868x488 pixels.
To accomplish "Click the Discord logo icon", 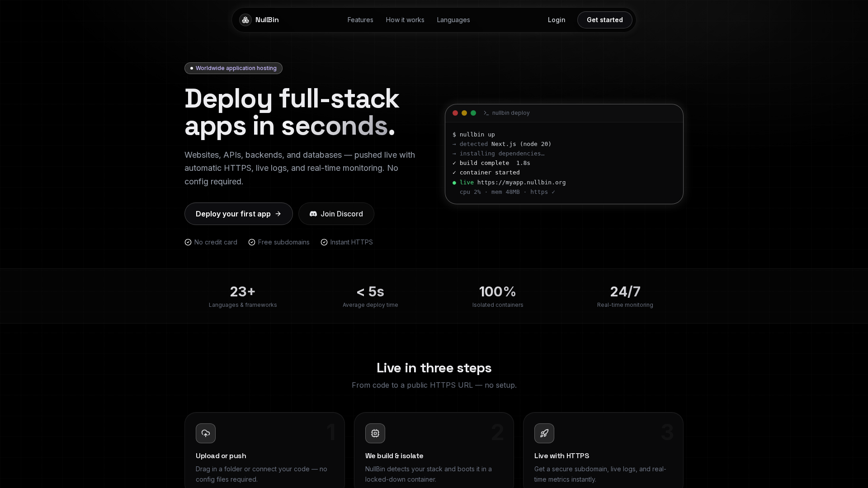I will pyautogui.click(x=313, y=214).
